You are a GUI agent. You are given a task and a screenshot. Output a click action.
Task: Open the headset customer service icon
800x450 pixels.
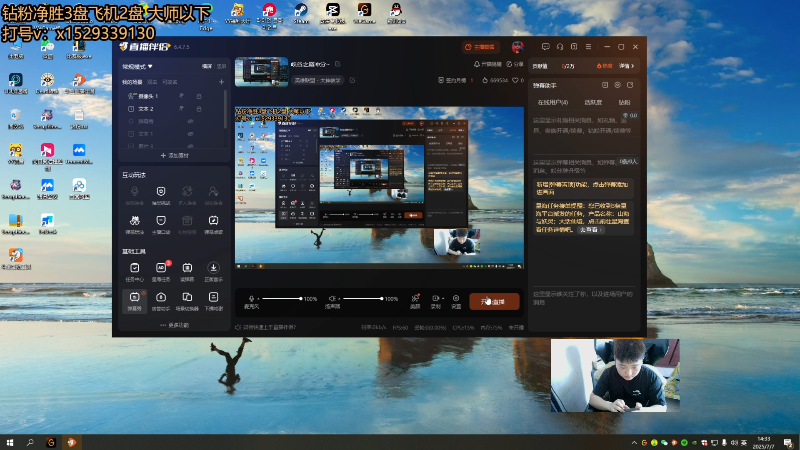pos(560,46)
